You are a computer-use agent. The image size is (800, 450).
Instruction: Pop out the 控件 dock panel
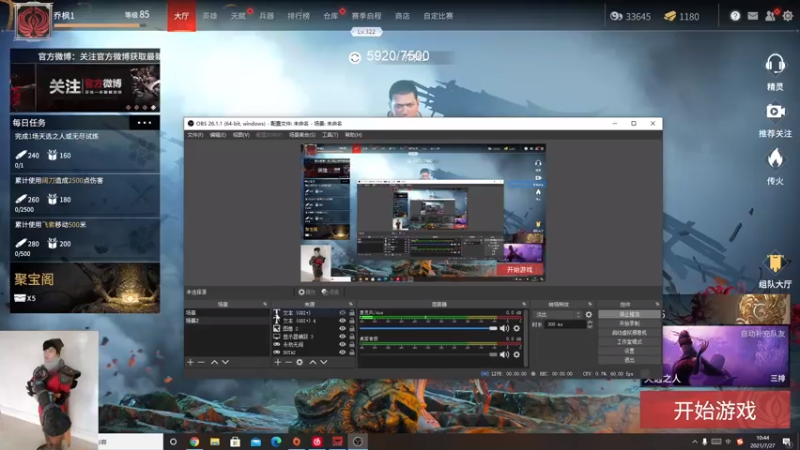click(657, 304)
